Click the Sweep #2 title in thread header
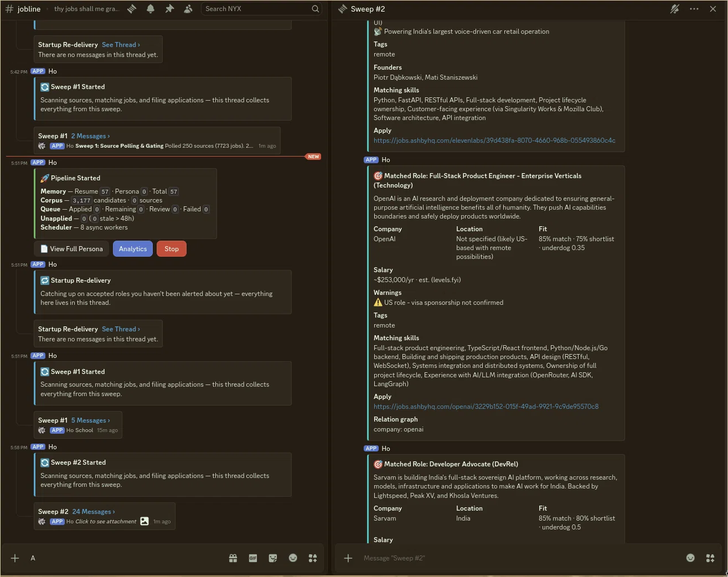This screenshot has width=728, height=577. [x=368, y=9]
